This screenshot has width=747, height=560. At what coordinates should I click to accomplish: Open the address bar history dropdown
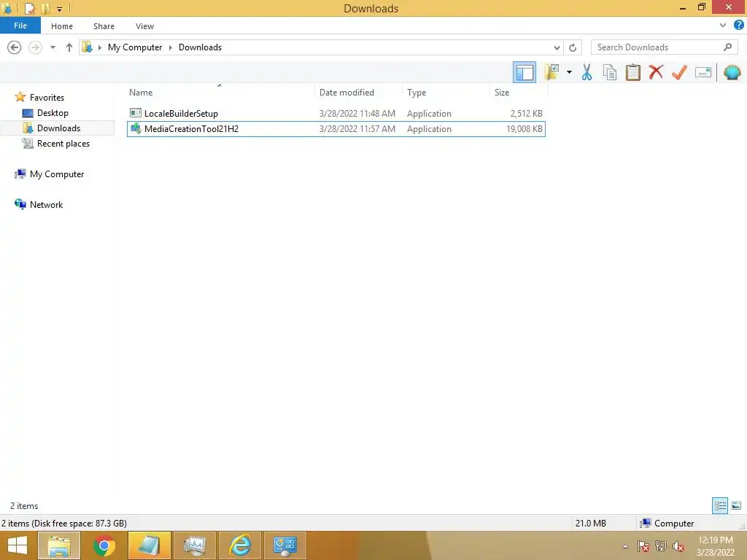tap(557, 47)
